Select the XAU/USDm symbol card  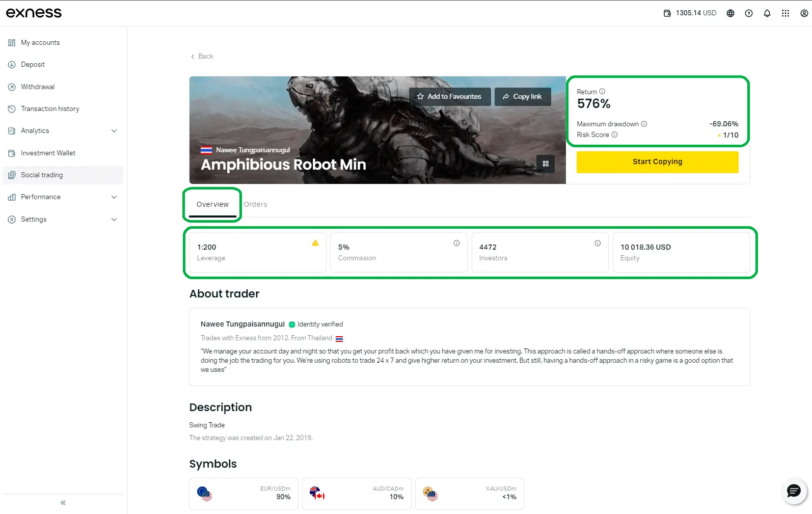(470, 494)
